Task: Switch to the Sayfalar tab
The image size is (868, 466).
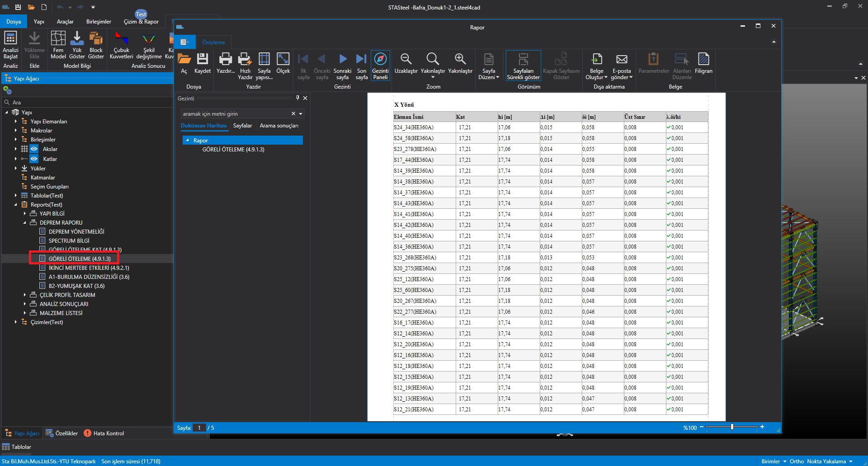Action: (242, 126)
